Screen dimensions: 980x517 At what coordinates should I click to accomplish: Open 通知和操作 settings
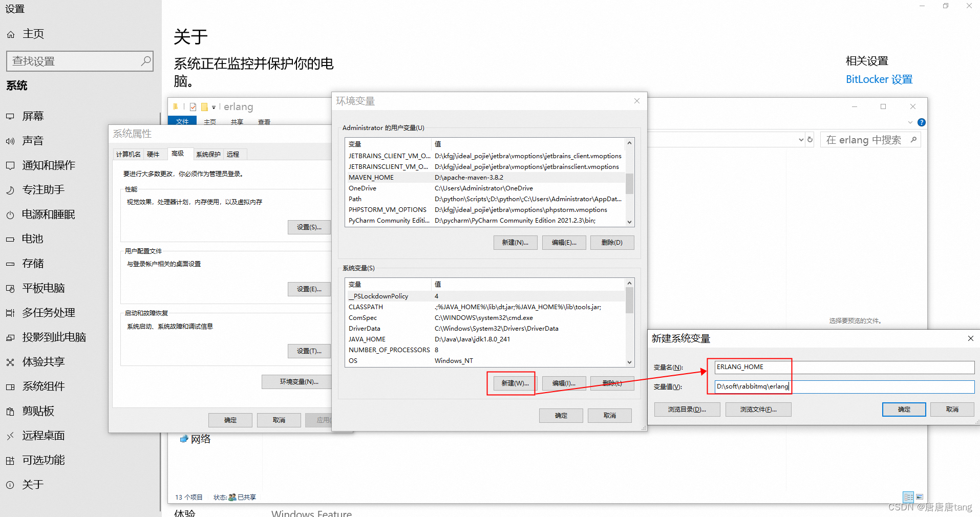41,165
